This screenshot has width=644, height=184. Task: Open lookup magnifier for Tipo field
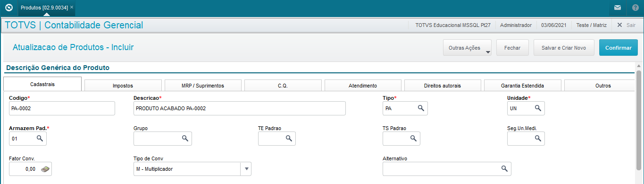pyautogui.click(x=421, y=108)
